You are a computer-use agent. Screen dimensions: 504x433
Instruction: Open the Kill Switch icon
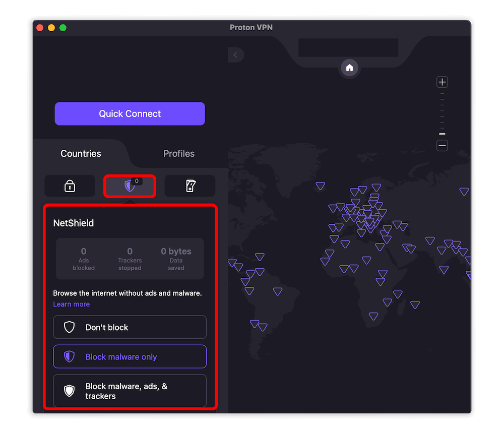click(x=190, y=186)
